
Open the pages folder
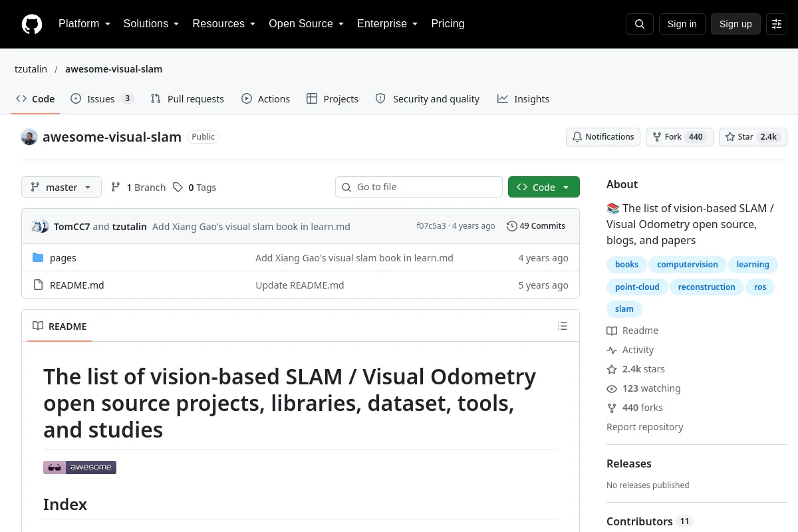63,258
